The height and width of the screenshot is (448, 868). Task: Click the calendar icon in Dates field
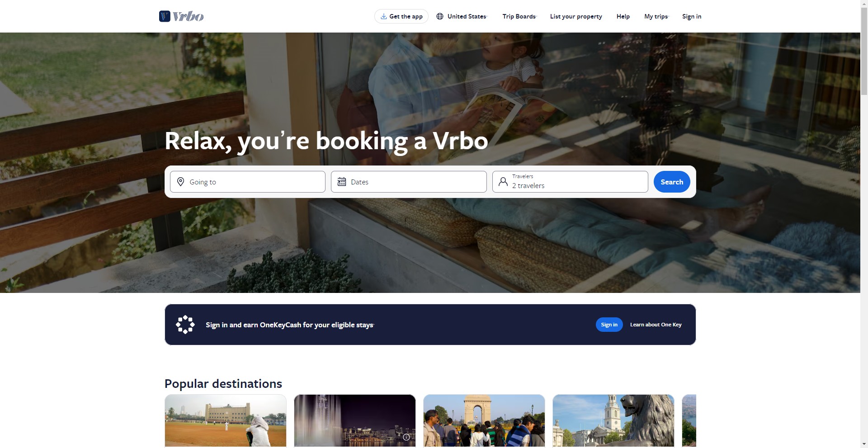coord(342,182)
